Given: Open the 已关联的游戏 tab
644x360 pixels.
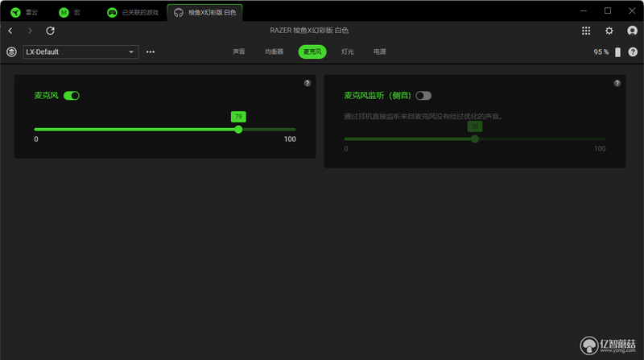Looking at the screenshot, I should coord(133,12).
